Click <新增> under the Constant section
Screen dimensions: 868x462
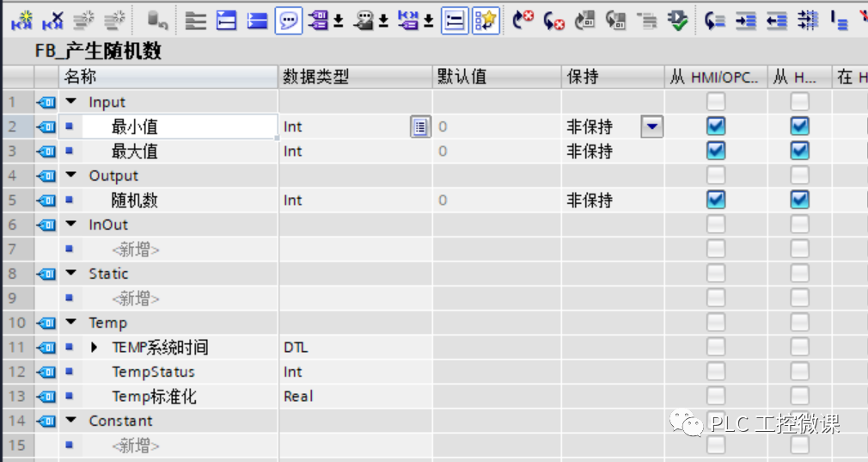(x=136, y=445)
